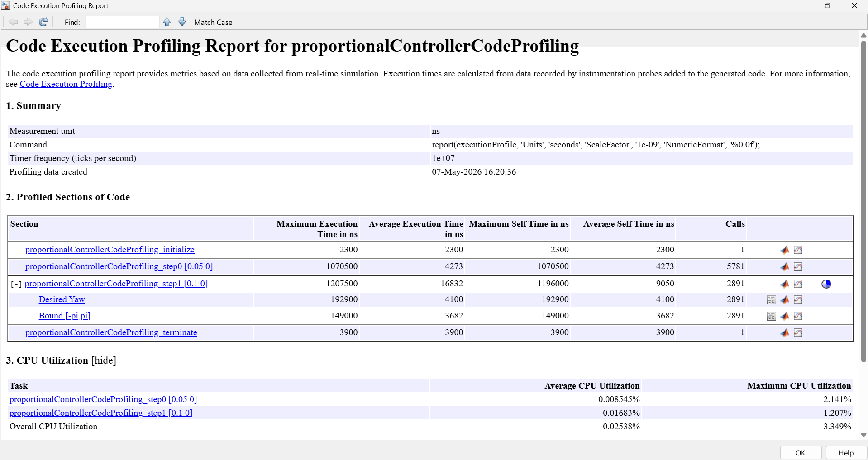The height and width of the screenshot is (460, 868).
Task: Hide the CPU Utilization section
Action: (x=104, y=360)
